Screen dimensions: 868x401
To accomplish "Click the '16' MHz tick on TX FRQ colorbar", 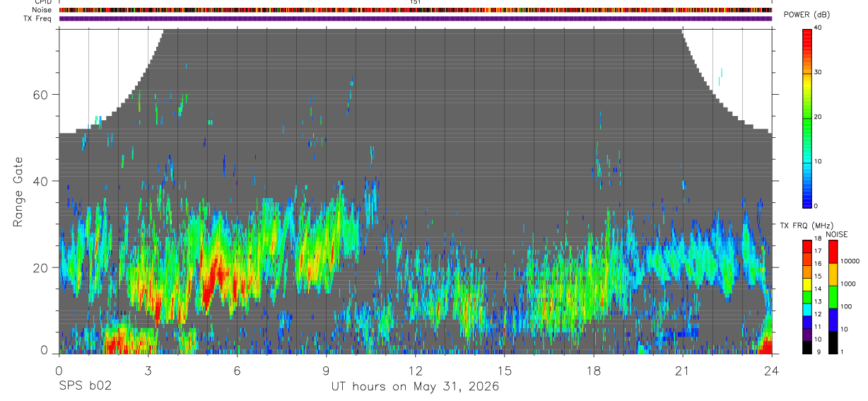I will coord(818,264).
